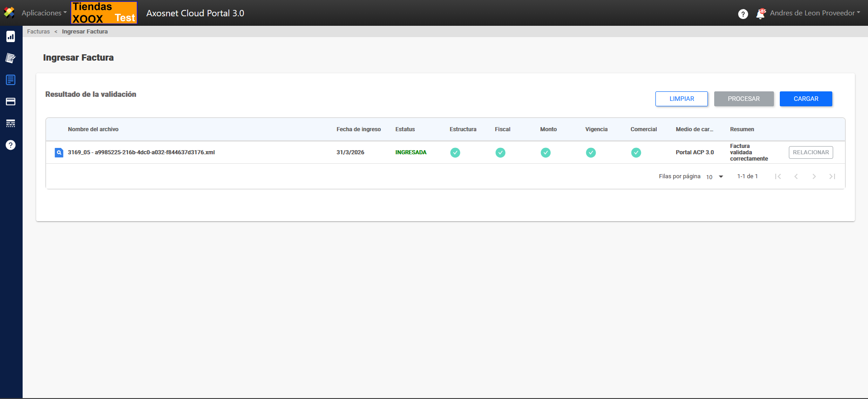868x399 pixels.
Task: Click the Tiendas XOOX Test logo
Action: (x=104, y=13)
